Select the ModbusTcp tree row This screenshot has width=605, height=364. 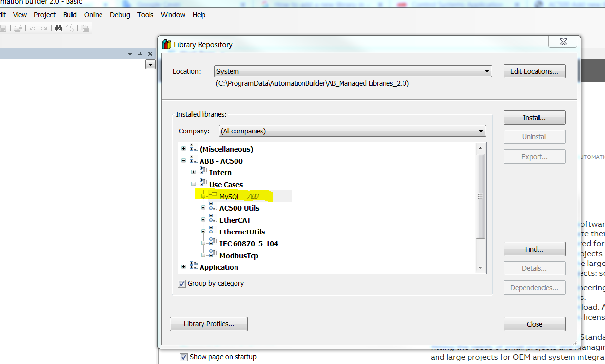point(238,255)
